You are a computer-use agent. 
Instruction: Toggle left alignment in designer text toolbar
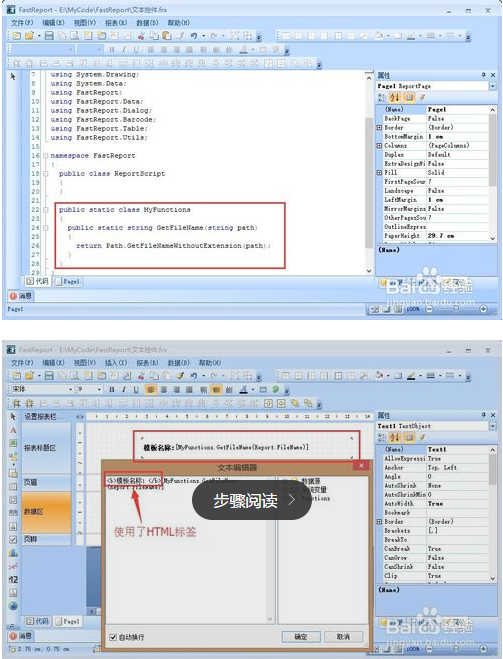pos(150,390)
